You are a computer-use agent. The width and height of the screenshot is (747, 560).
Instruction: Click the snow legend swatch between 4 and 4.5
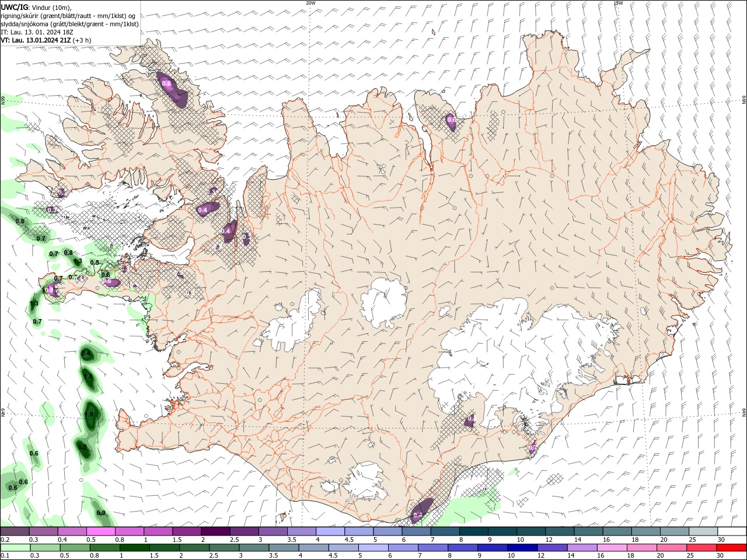[x=329, y=531]
